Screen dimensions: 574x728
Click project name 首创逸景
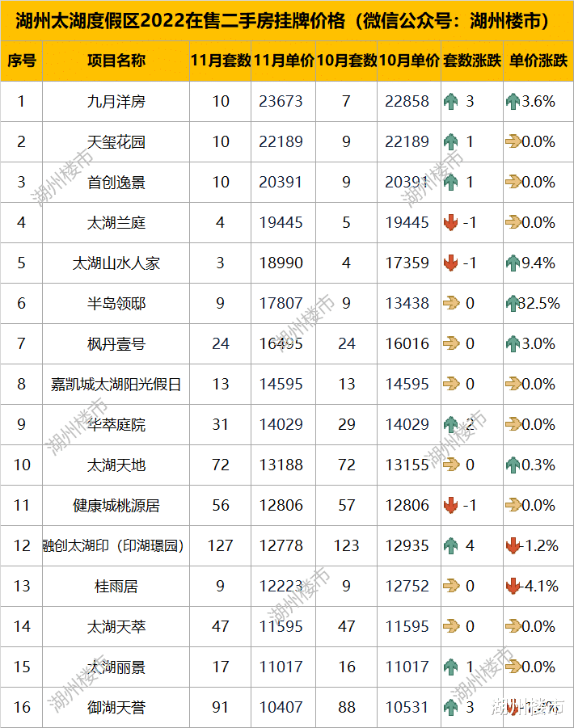click(x=116, y=182)
